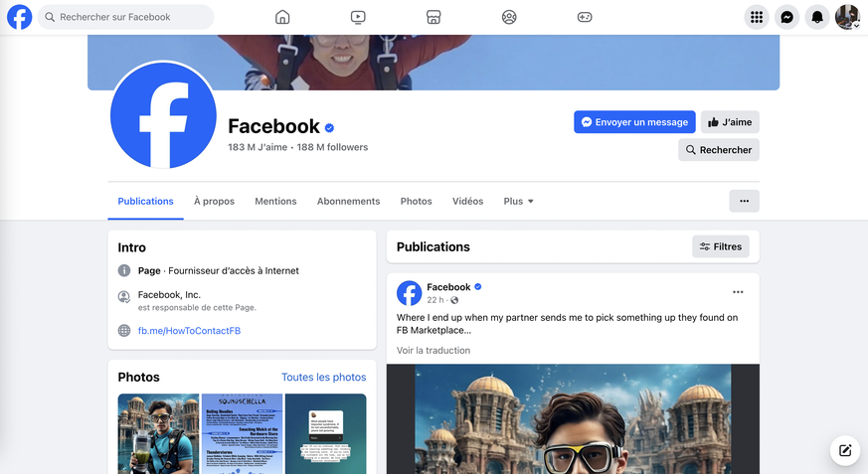Screen dimensions: 868x474
Task: Switch to the Vidéos tab
Action: tap(467, 202)
